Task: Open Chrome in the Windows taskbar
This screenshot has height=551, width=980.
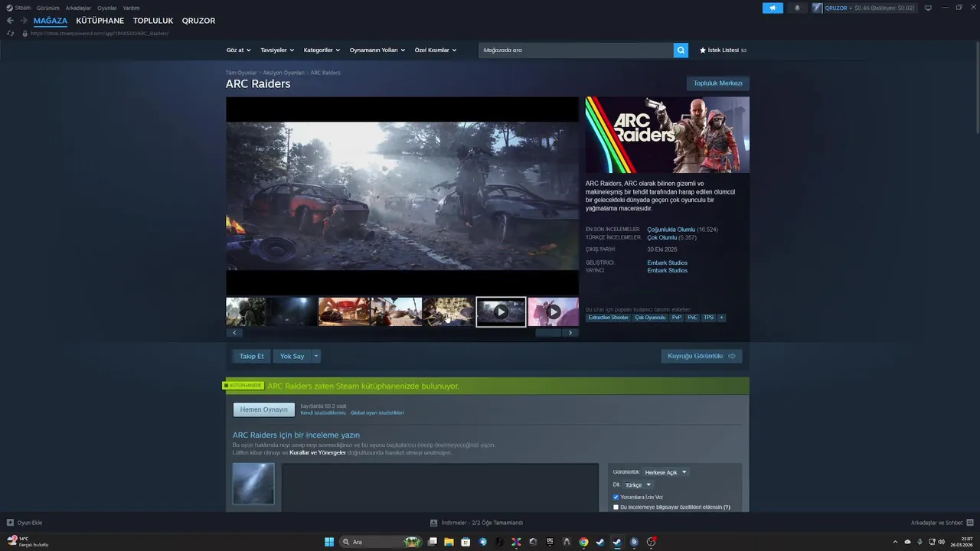Action: pyautogui.click(x=583, y=542)
